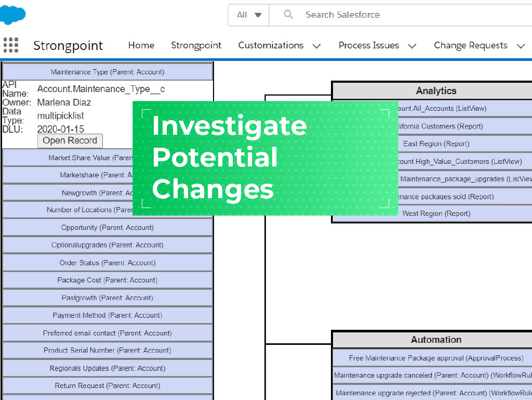Click the Search Salesforce input field
The width and height of the screenshot is (532, 400).
pos(364,15)
